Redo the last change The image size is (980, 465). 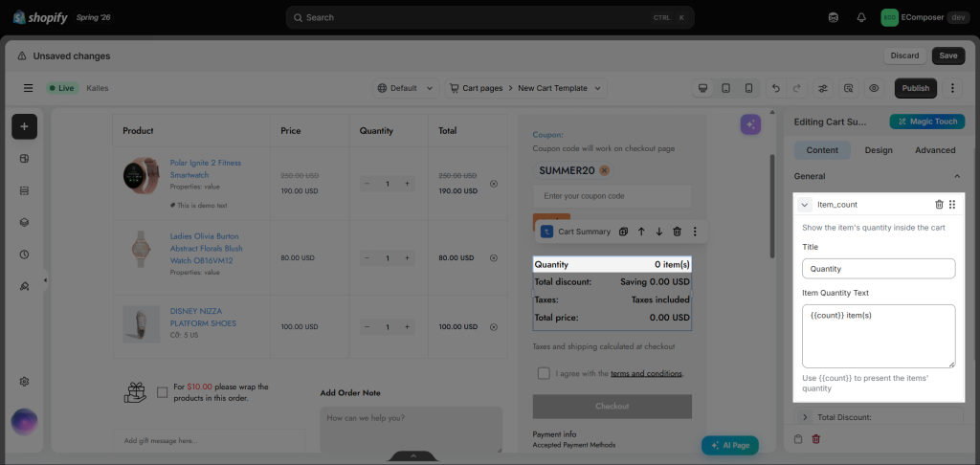[x=797, y=88]
